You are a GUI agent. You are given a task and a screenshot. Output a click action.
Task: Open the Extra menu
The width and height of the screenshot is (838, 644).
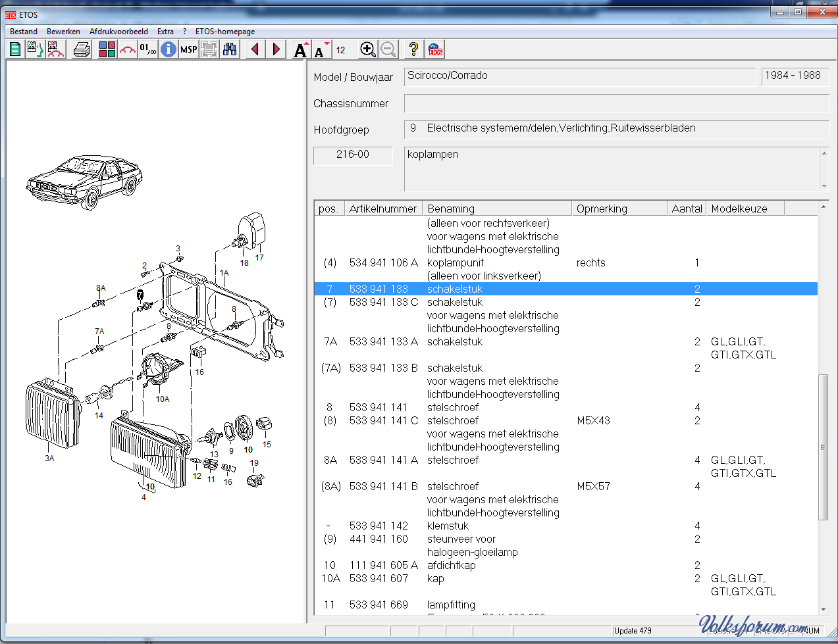tap(165, 32)
